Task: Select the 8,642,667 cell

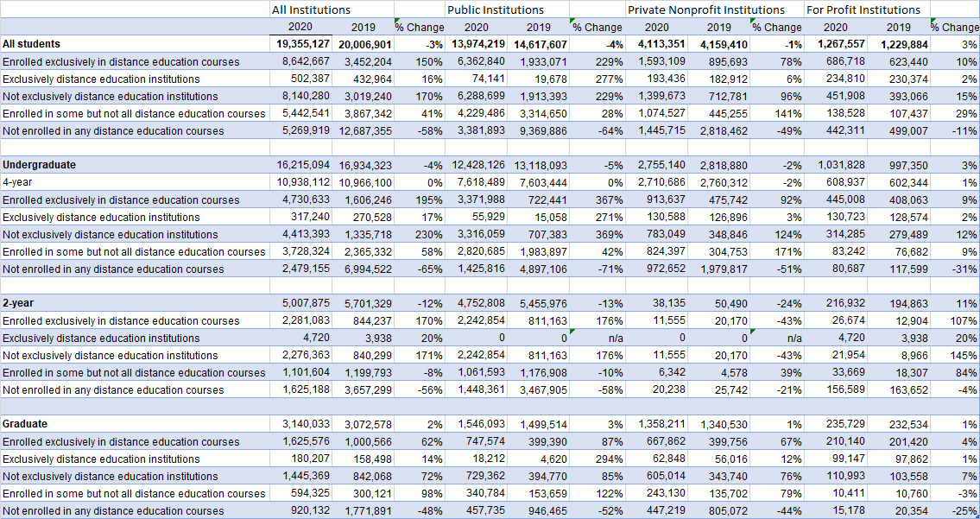Action: (300, 62)
